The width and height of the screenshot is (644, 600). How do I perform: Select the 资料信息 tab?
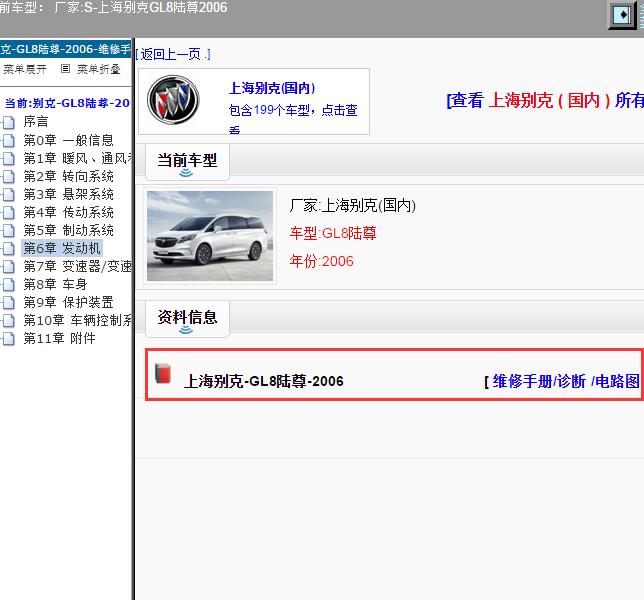[187, 318]
